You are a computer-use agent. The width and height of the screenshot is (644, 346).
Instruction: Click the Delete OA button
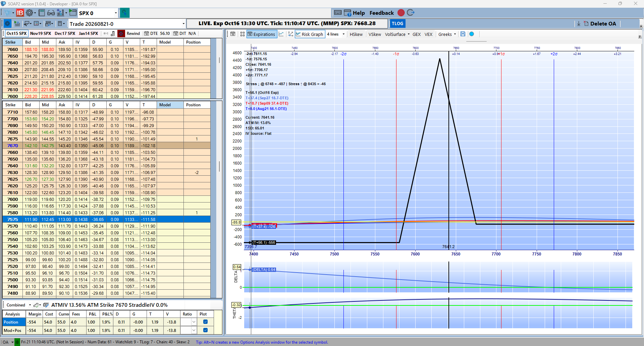tap(600, 23)
